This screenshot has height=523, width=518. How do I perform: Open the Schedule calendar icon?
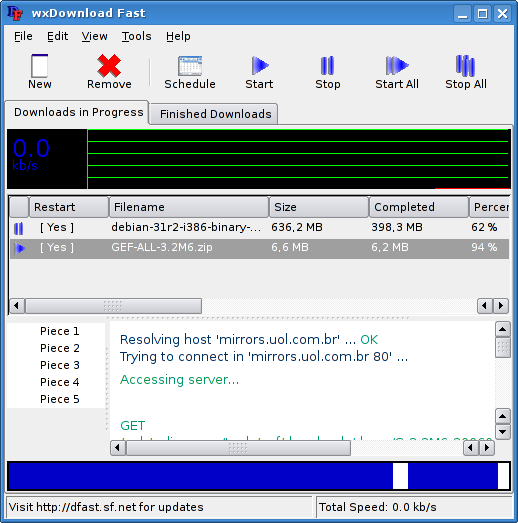click(x=190, y=66)
